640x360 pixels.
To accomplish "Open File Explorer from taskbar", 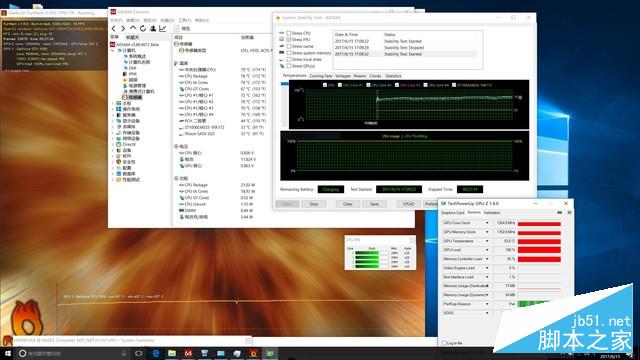I will pos(172,353).
